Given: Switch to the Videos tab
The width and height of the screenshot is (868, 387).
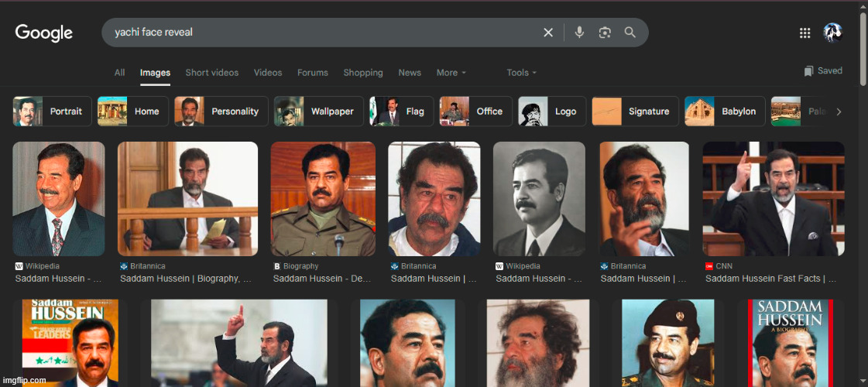Looking at the screenshot, I should pos(268,73).
